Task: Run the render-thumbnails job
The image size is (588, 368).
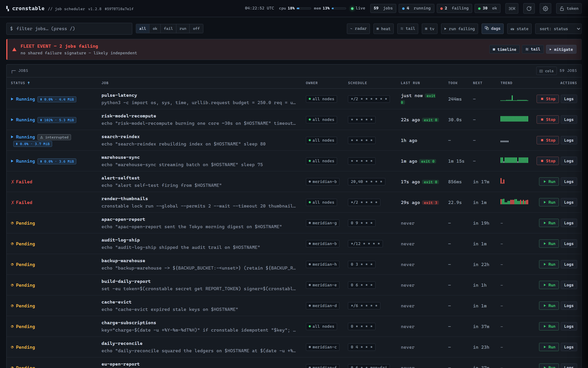Action: point(549,202)
